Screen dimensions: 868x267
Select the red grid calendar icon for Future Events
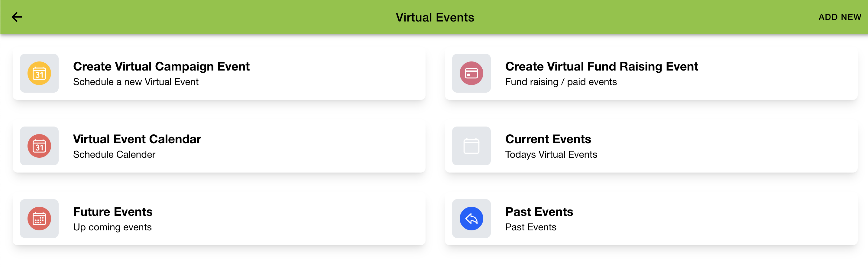39,218
